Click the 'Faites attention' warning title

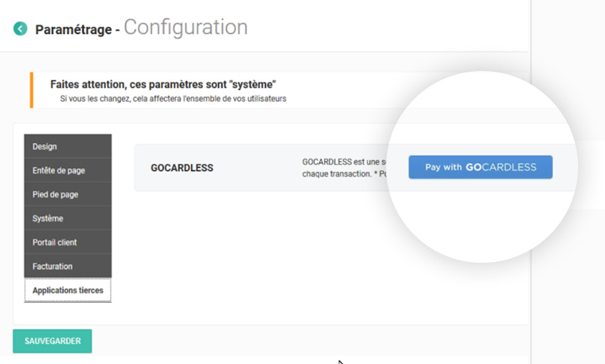(162, 85)
